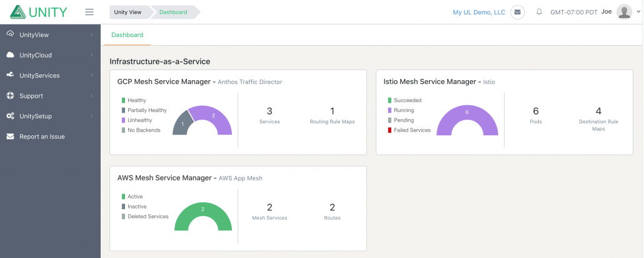Click the UnitySetup gears icon in sidebar
The image size is (644, 258).
11,116
